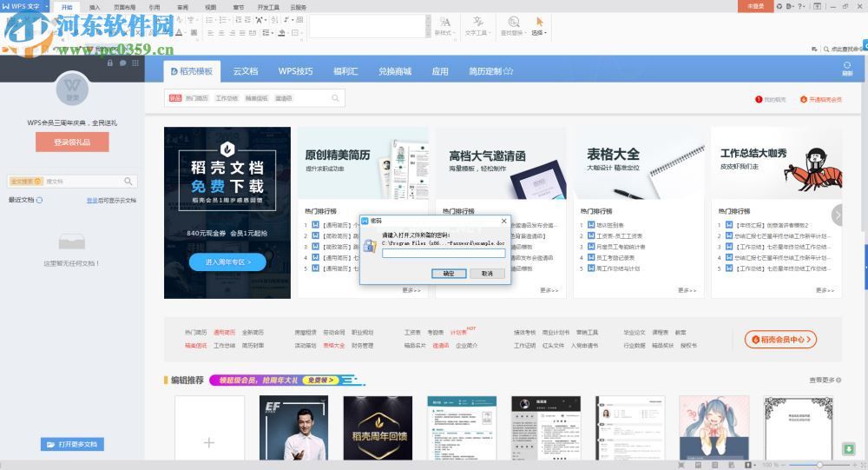Open the 审阅 ribbon tab
Image resolution: width=868 pixels, height=470 pixels.
coord(182,7)
